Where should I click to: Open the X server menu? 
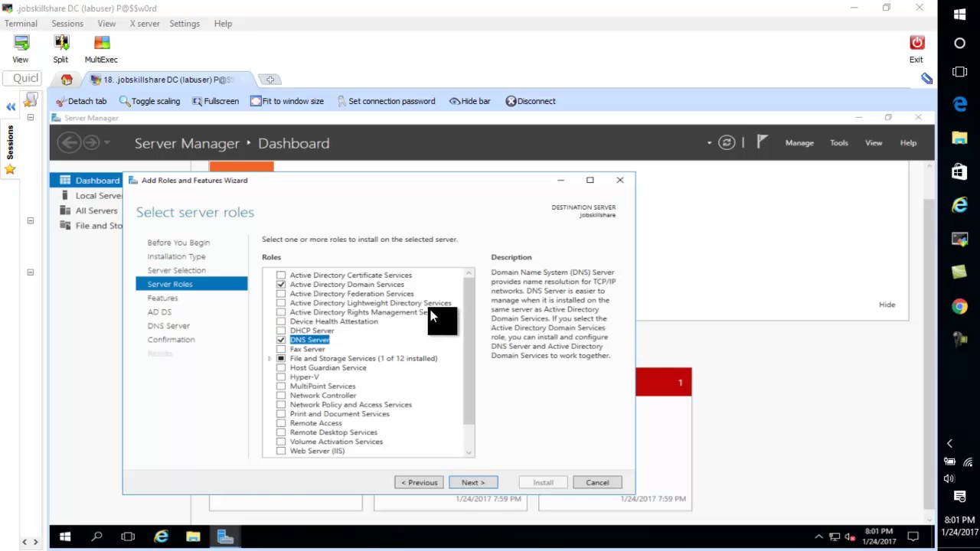[145, 24]
